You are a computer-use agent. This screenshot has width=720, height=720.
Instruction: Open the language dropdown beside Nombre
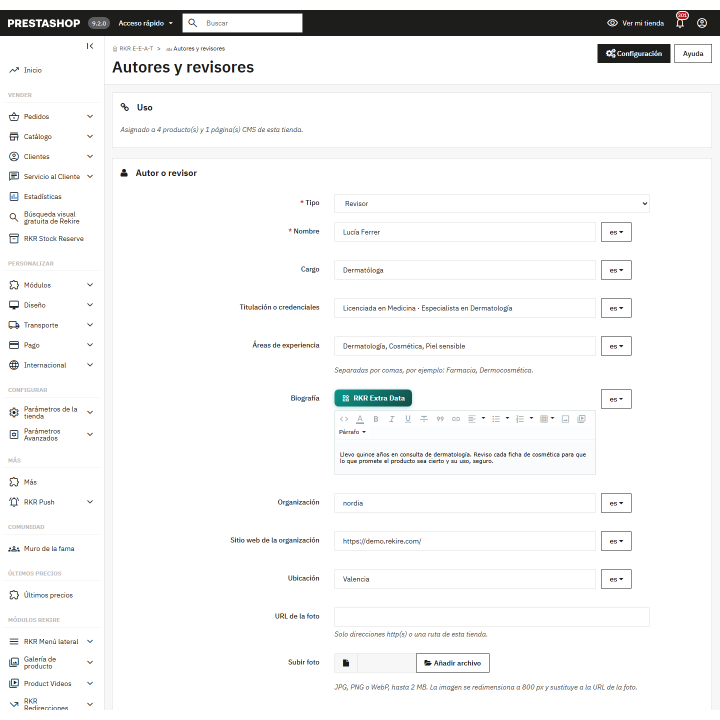point(616,232)
